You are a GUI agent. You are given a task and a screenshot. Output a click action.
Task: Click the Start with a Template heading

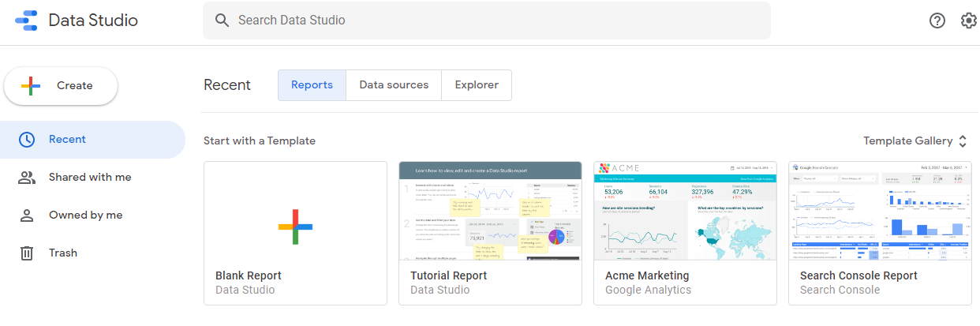click(260, 141)
